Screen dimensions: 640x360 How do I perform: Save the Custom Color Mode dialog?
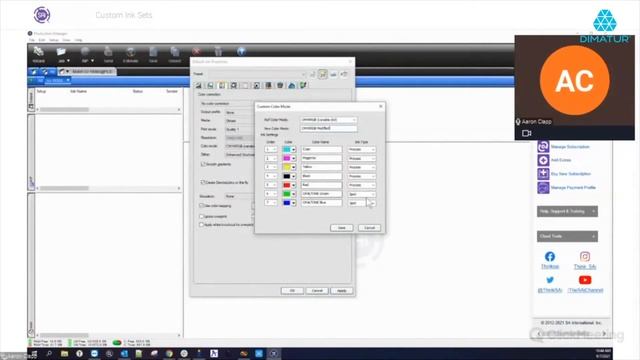point(342,228)
